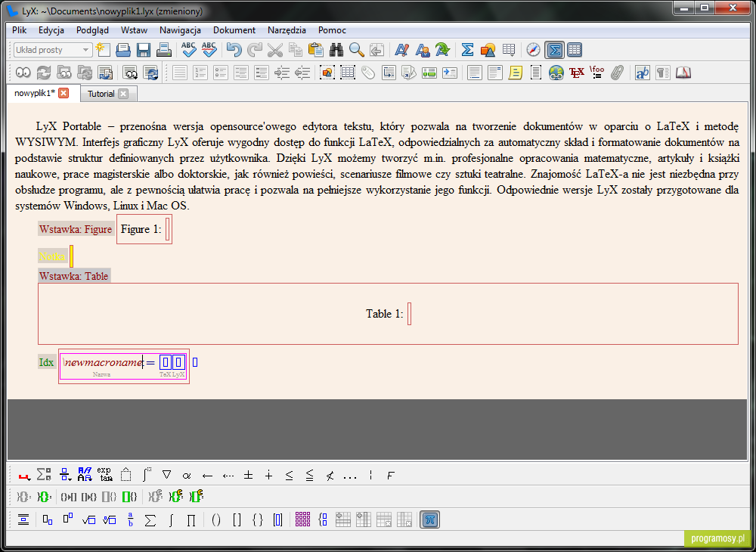Toggle the math panels pi button
Image resolution: width=756 pixels, height=552 pixels.
(x=429, y=519)
